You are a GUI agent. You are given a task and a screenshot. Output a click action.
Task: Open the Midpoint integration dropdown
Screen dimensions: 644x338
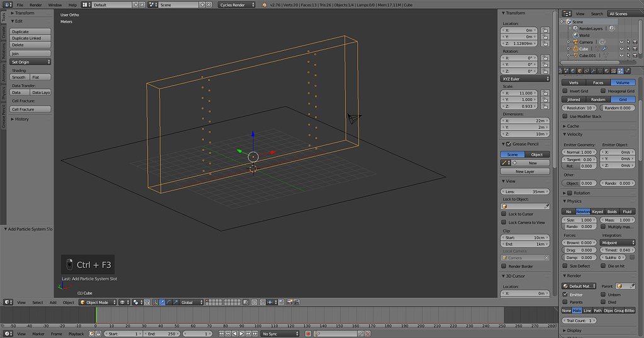click(618, 243)
